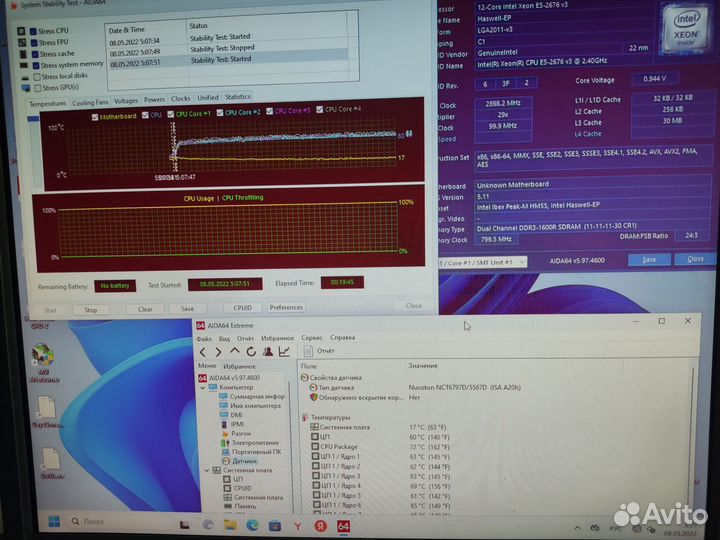The image size is (720, 540).
Task: Click the Отчёт report toolbar button
Action: point(319,351)
